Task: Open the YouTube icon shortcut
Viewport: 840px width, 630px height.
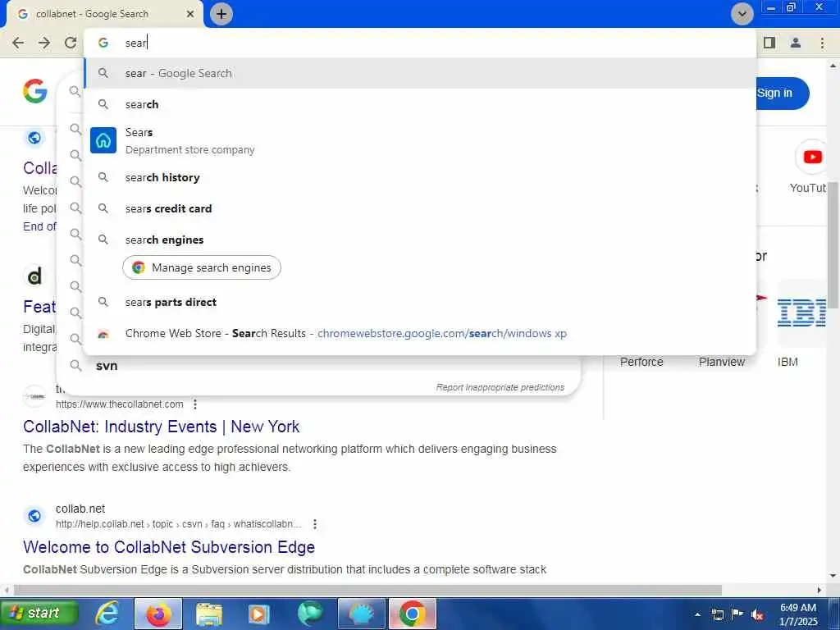Action: pyautogui.click(x=812, y=157)
